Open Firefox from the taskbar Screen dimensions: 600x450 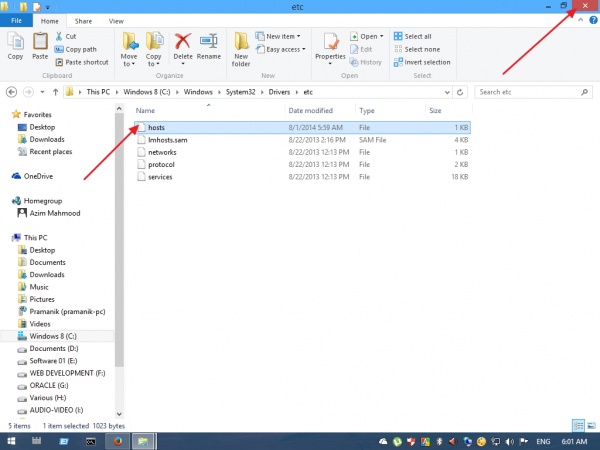[117, 441]
